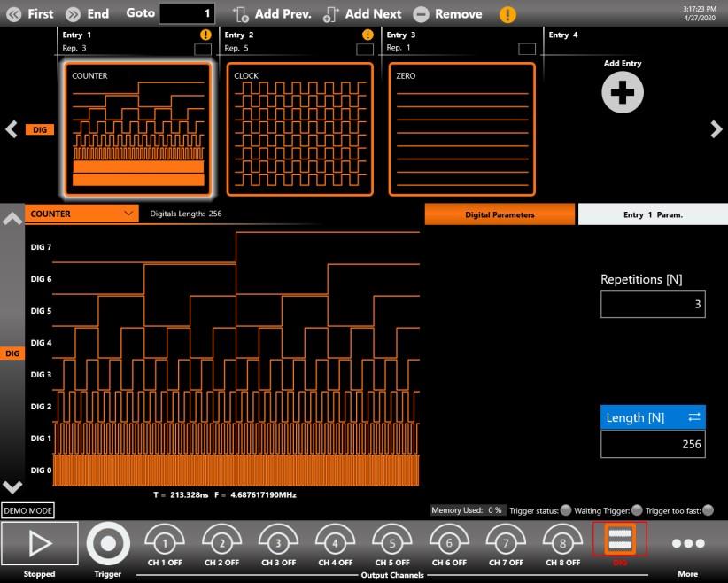
Task: Toggle CH 3 output on
Action: point(279,544)
